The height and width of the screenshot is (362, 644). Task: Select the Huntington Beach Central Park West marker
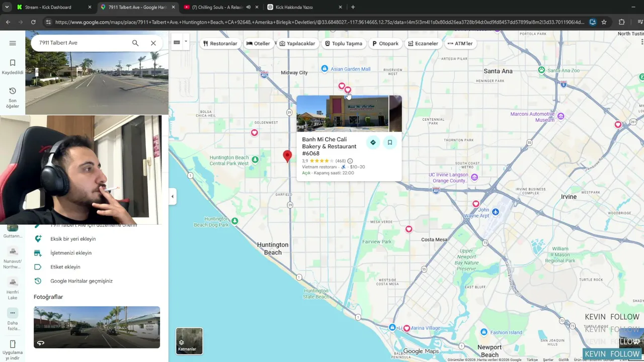click(255, 160)
